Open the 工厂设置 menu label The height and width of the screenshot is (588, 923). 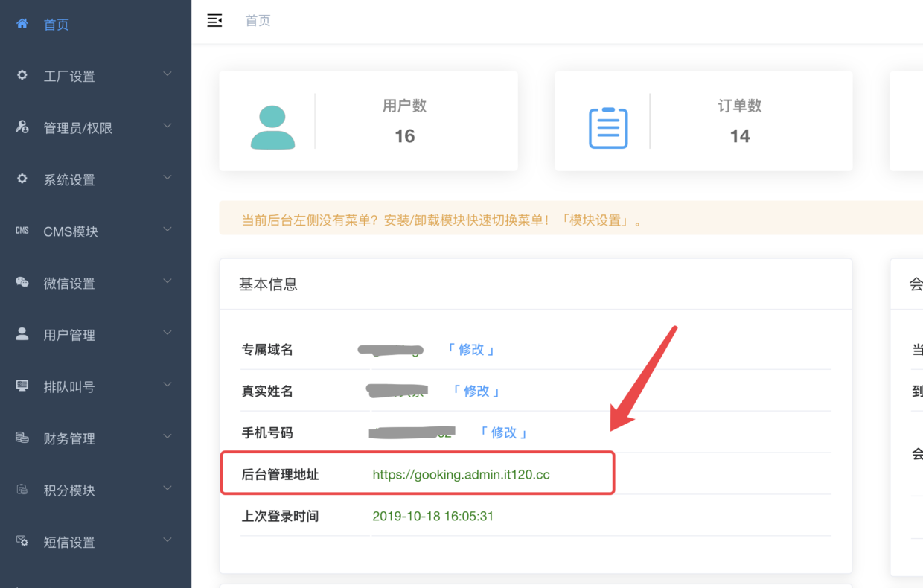(x=69, y=77)
